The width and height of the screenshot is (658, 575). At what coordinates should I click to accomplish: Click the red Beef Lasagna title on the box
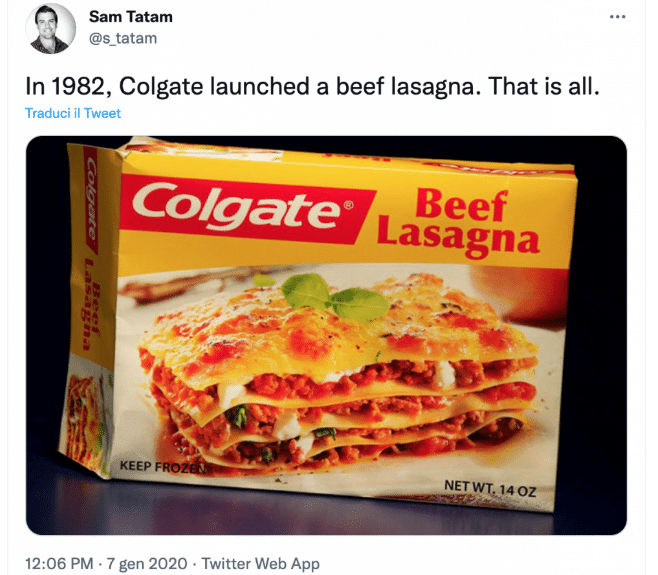click(x=457, y=222)
